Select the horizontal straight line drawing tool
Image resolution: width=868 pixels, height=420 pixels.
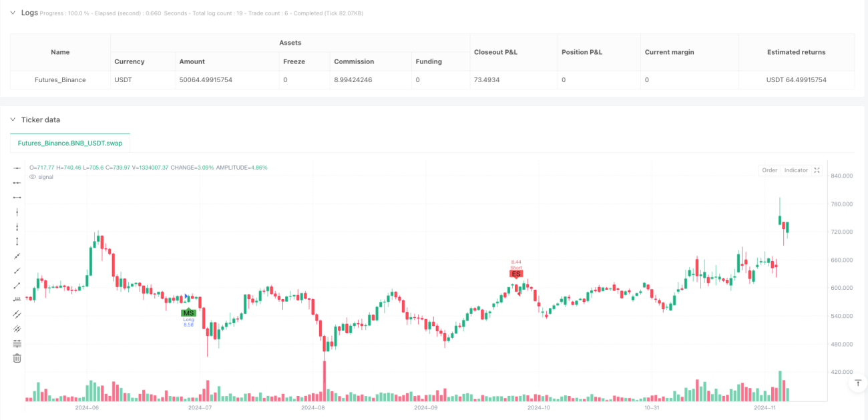pyautogui.click(x=17, y=168)
